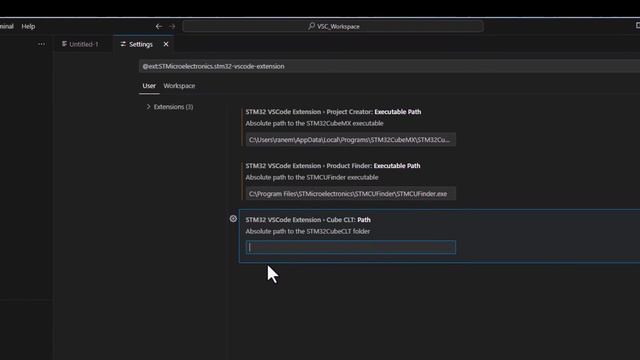Click 'Absolute path to the STM32CubeMX executable' text
This screenshot has width=640, height=360.
[x=314, y=123]
